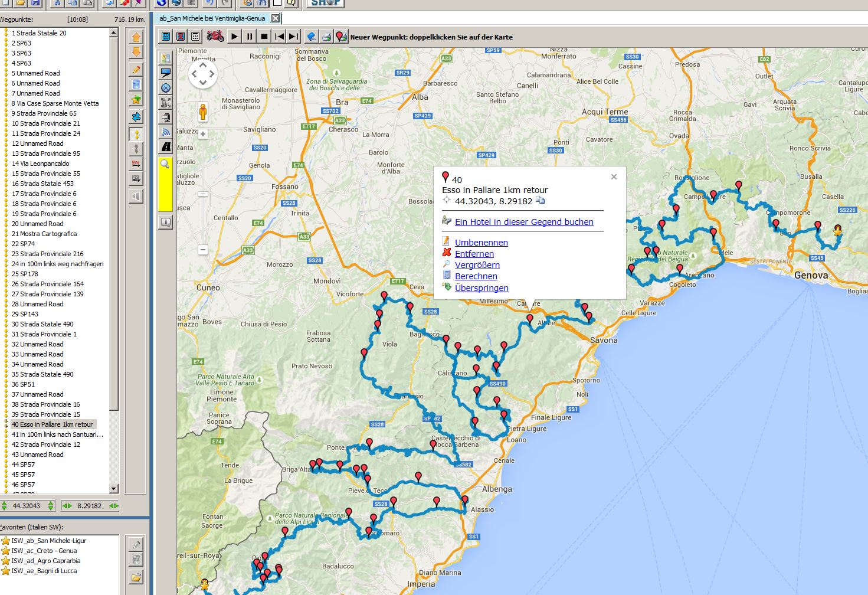Click the pencil edit waypoint icon
The width and height of the screenshot is (868, 595).
click(x=136, y=70)
